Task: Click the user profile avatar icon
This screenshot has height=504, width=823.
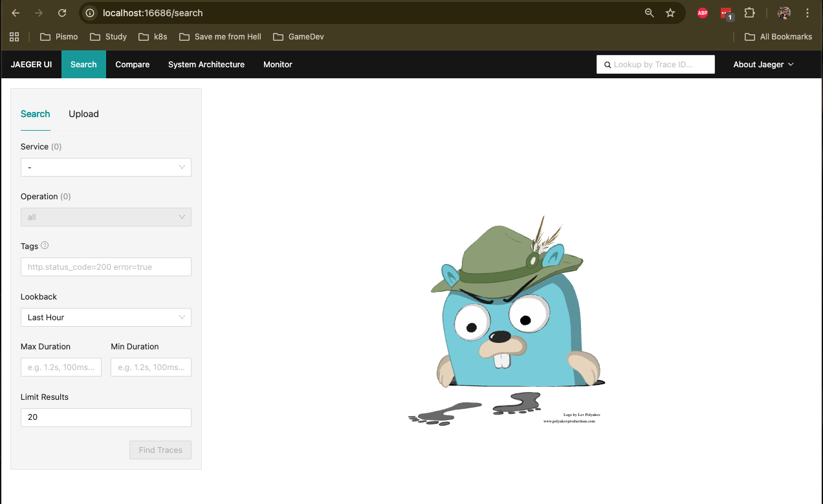Action: pyautogui.click(x=784, y=13)
